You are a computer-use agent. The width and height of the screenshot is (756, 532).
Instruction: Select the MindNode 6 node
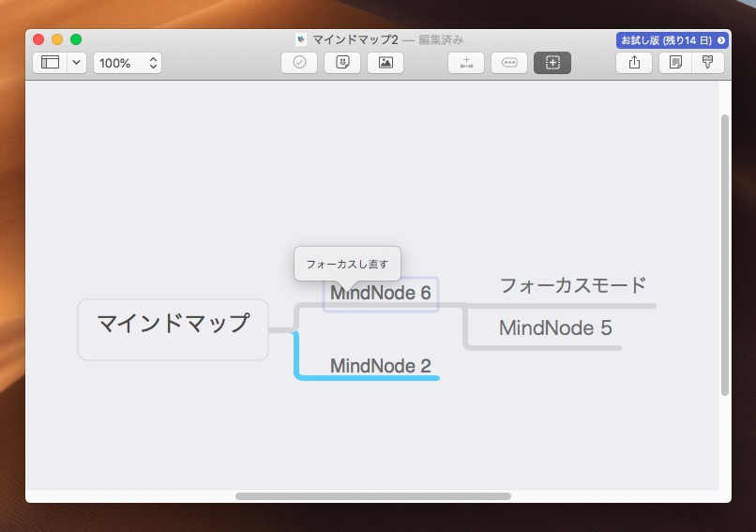[x=381, y=294]
